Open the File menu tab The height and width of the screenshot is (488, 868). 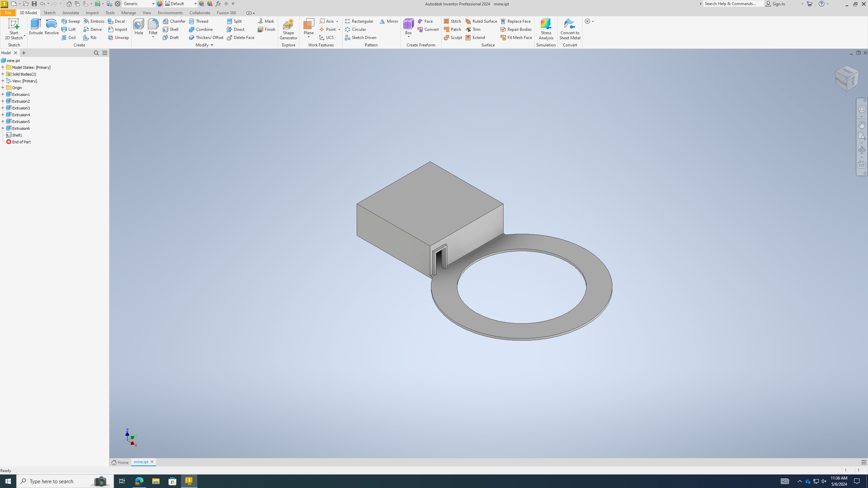(x=8, y=13)
